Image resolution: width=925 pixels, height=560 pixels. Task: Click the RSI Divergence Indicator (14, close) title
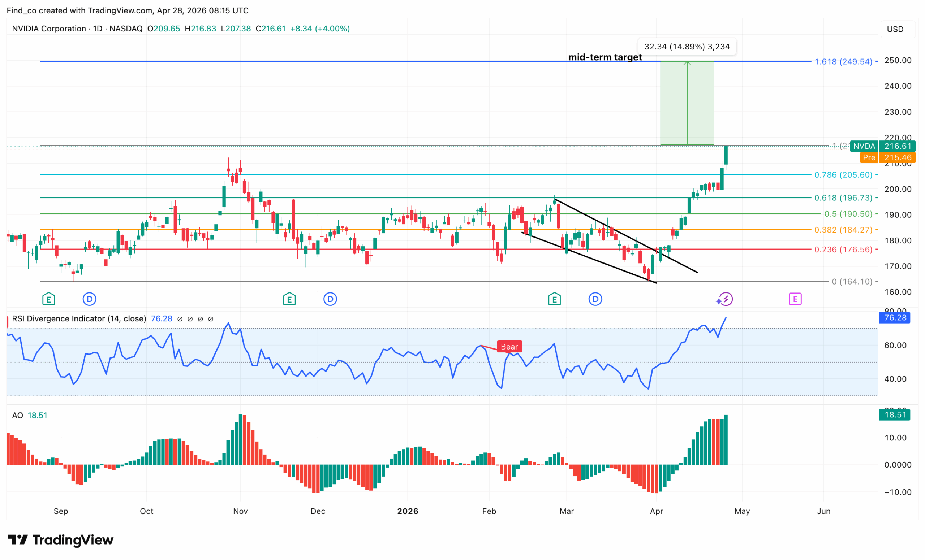coord(79,318)
